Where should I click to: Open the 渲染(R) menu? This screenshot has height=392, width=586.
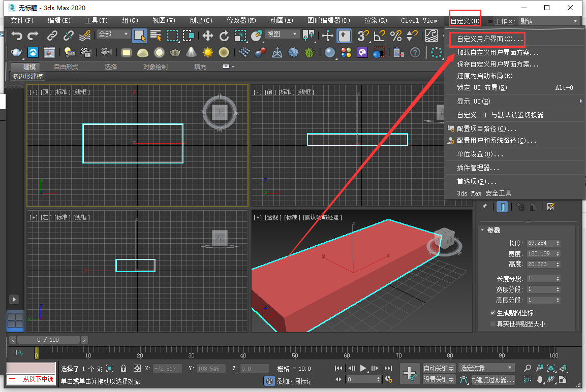(x=376, y=20)
